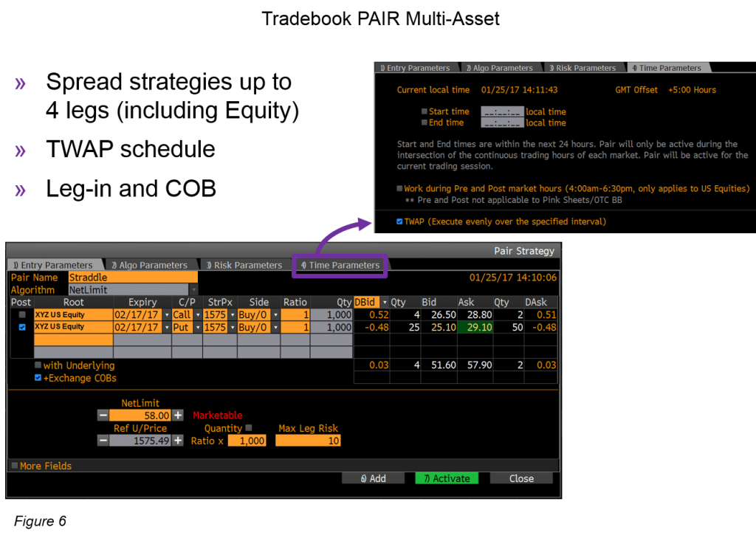The image size is (756, 538).
Task: Enable the 'with Underlying' checkbox
Action: pos(38,365)
